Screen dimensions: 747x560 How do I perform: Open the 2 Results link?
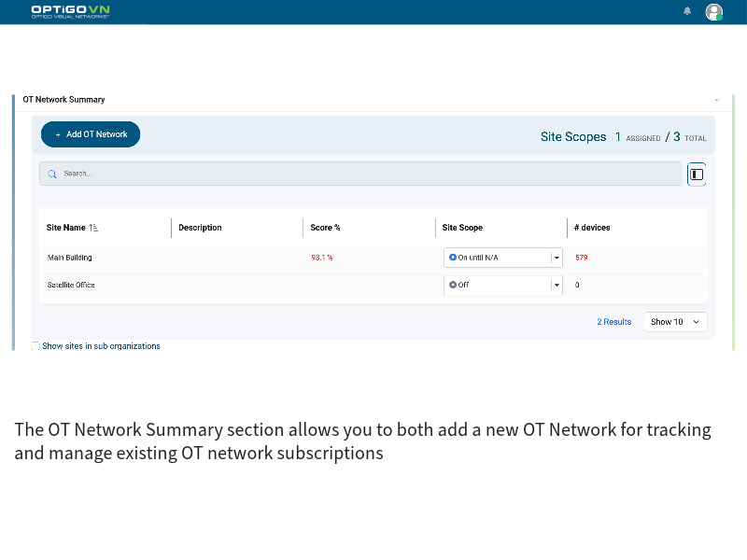coord(613,321)
